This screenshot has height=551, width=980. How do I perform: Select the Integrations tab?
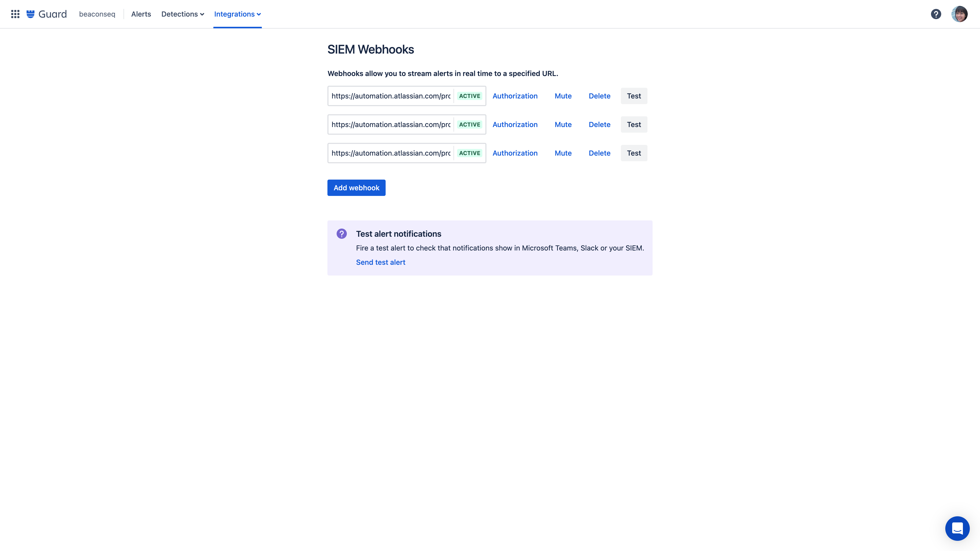pyautogui.click(x=237, y=14)
